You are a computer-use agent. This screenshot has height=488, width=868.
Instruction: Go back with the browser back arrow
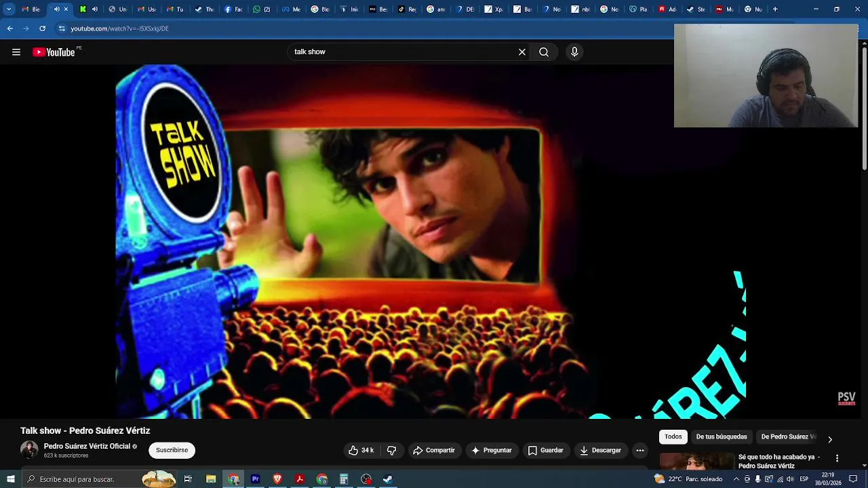[9, 28]
